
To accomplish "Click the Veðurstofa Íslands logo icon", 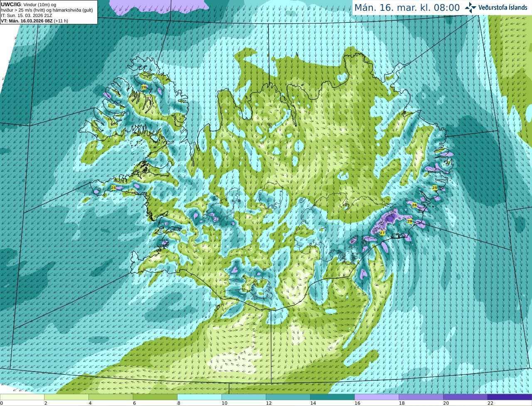I will [x=470, y=7].
